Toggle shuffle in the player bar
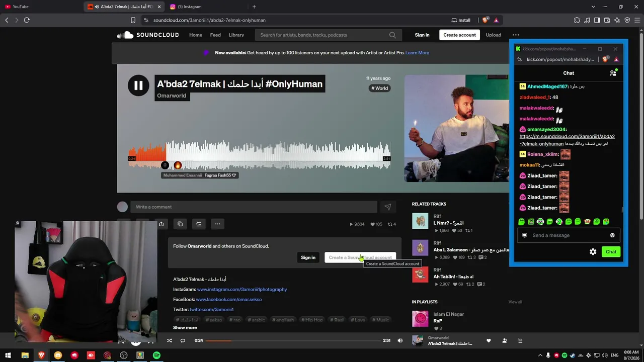 (170, 340)
